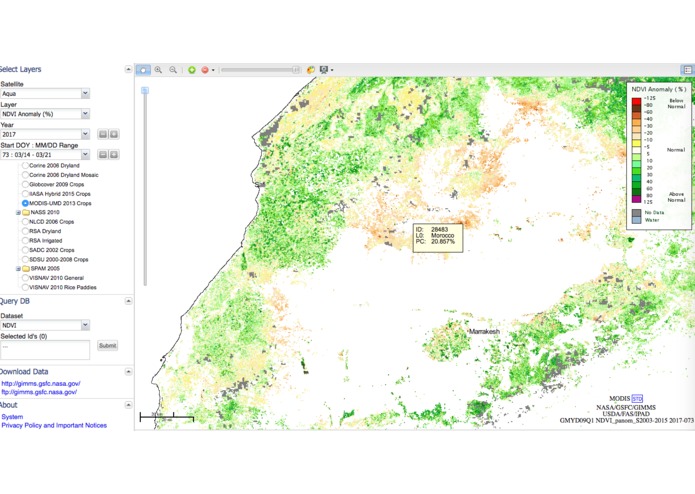
Task: Select the VISNAV 2010 Rice Paddies radio button
Action: pos(25,287)
